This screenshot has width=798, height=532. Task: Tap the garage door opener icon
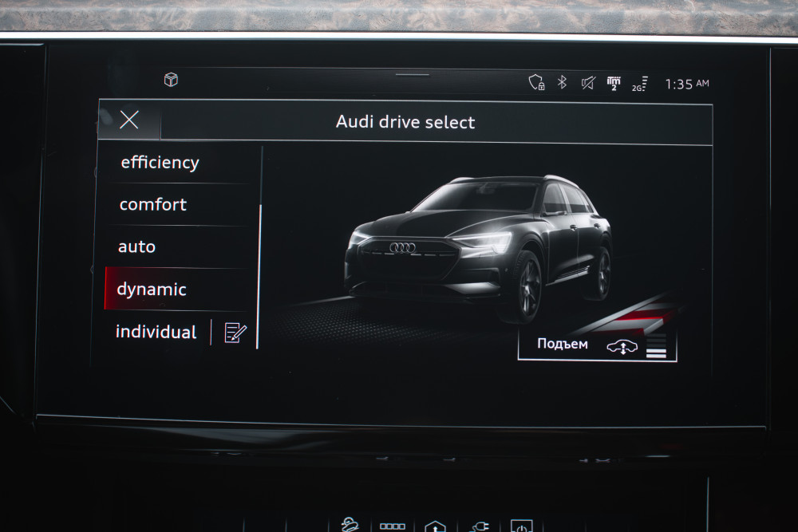[x=435, y=527]
